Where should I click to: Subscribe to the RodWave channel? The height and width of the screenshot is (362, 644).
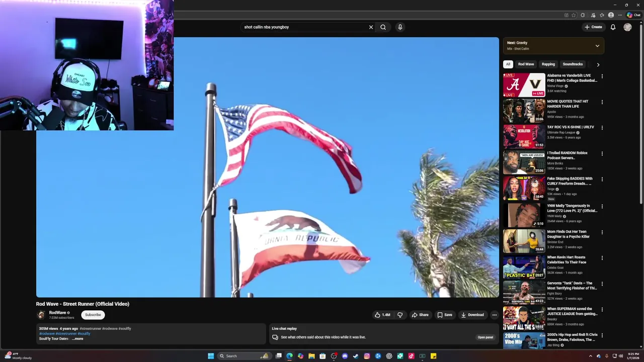93,315
